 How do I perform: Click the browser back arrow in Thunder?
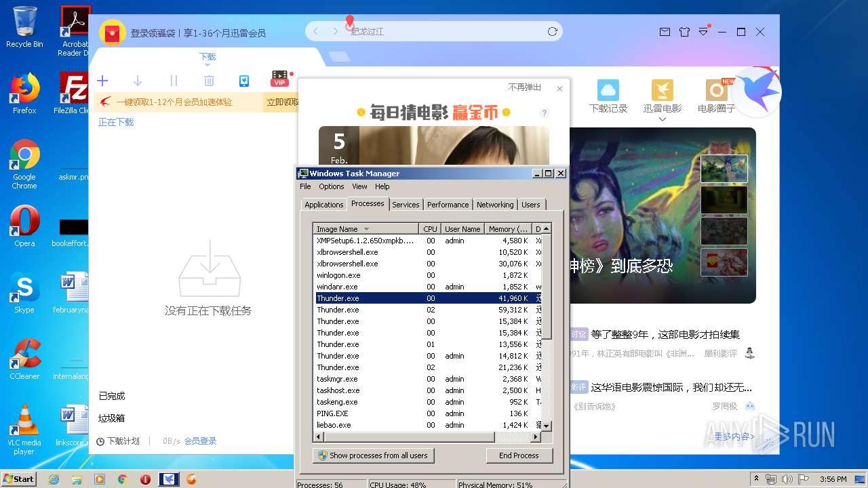[x=315, y=32]
